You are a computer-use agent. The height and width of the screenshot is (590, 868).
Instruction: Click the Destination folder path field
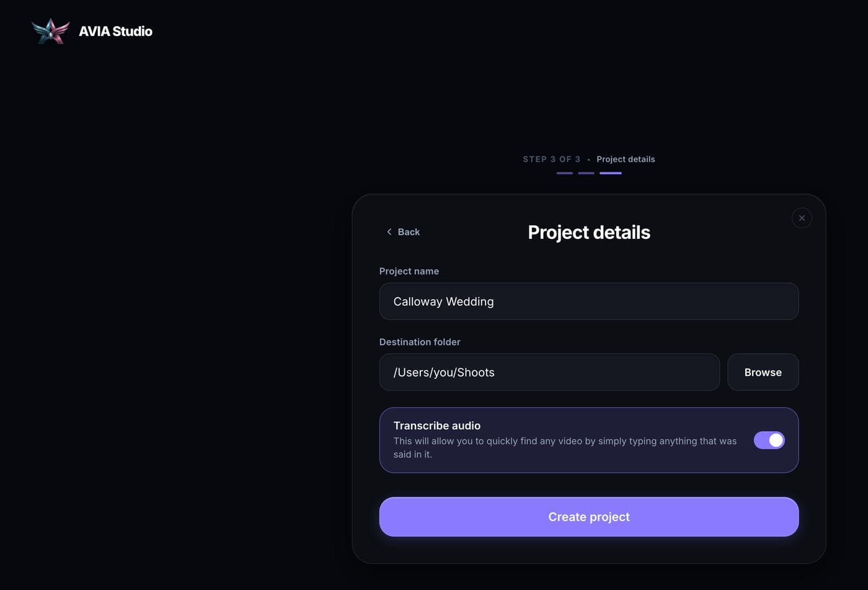549,372
